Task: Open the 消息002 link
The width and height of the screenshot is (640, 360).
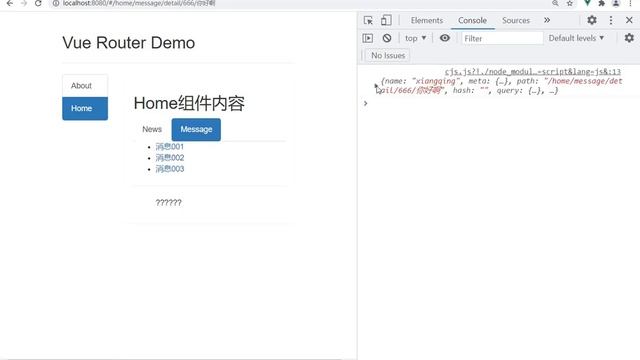Action: (x=170, y=158)
